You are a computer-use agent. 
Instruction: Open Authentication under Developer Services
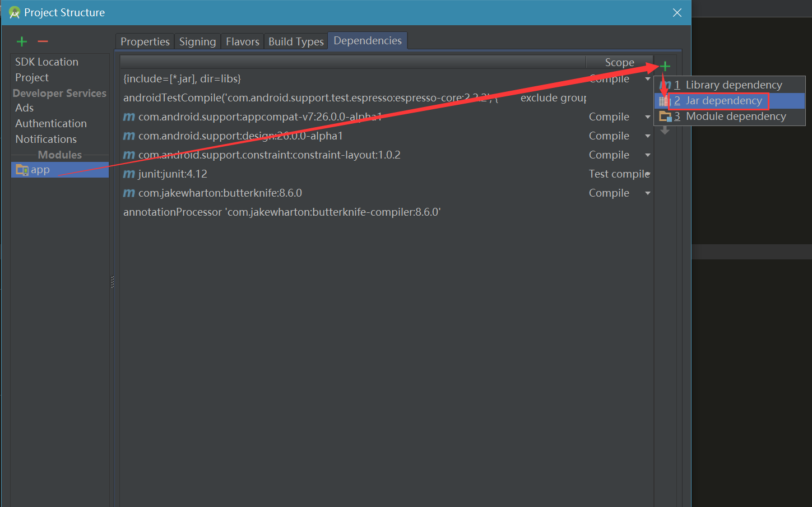51,123
